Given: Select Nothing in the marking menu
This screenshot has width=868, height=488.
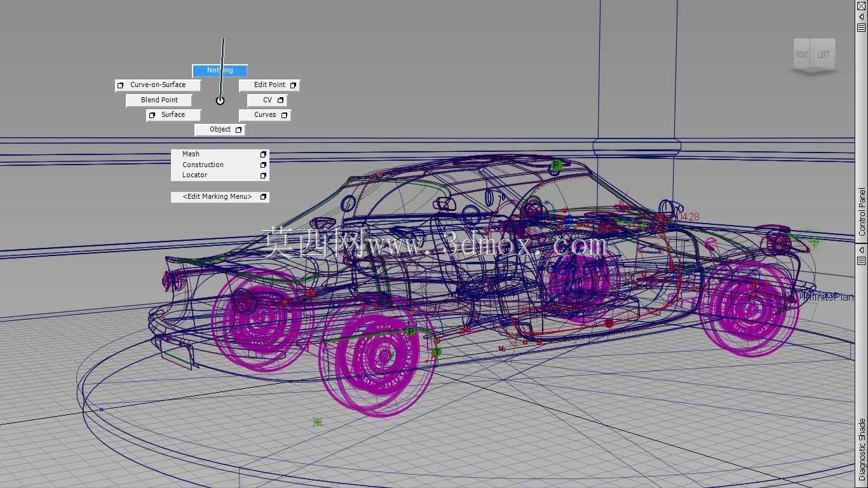Looking at the screenshot, I should point(220,71).
